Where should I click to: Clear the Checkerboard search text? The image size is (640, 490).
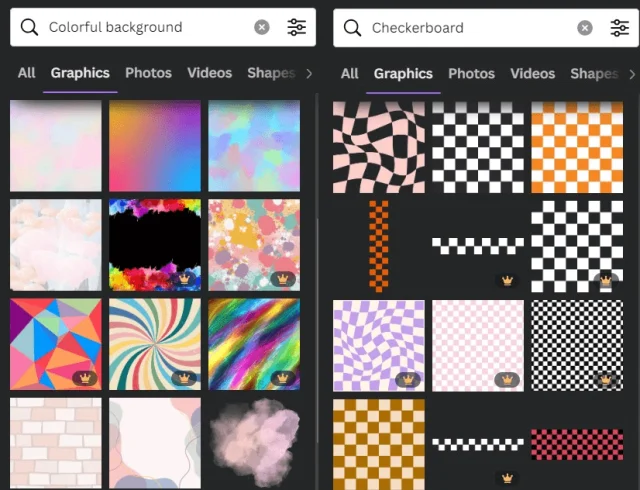point(585,28)
